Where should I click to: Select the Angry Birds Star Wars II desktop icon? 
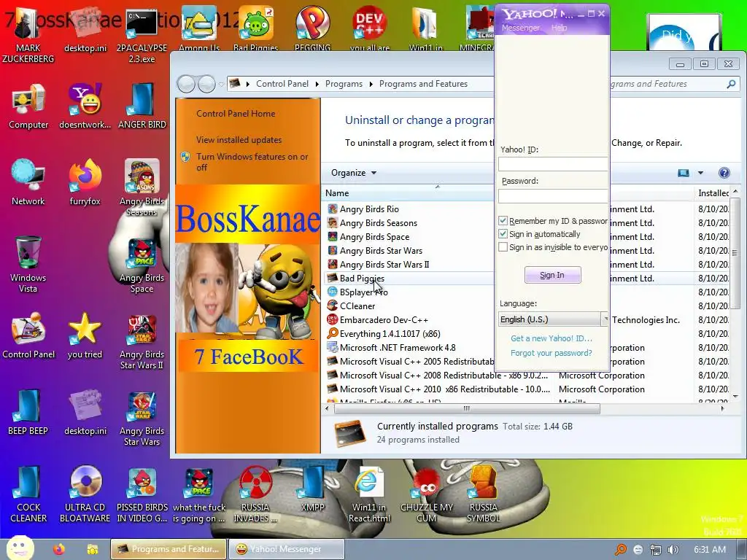142,341
